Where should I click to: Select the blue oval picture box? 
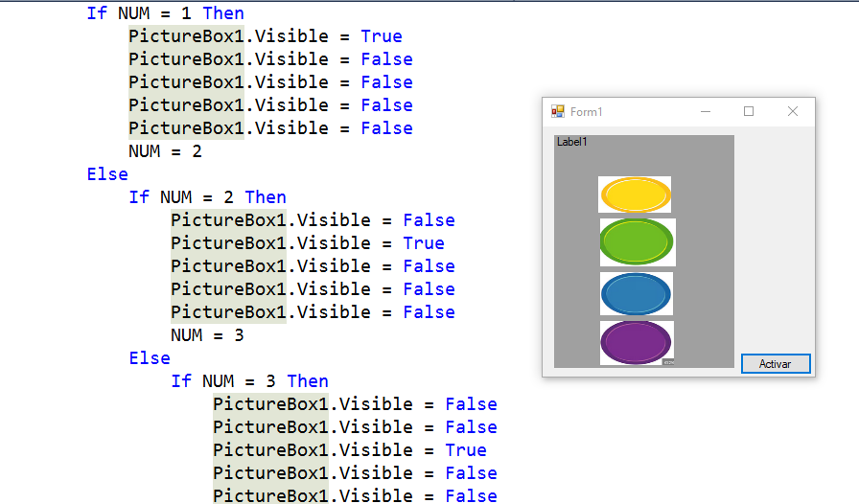[x=637, y=293]
